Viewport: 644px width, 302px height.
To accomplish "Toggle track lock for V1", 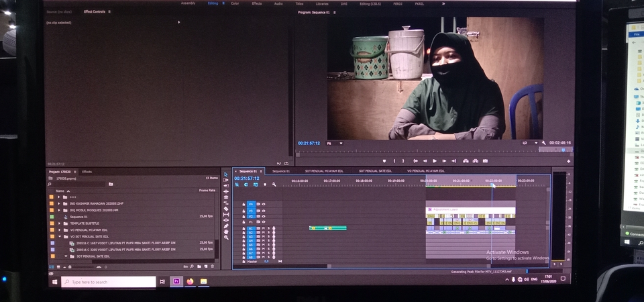I will pos(244,222).
